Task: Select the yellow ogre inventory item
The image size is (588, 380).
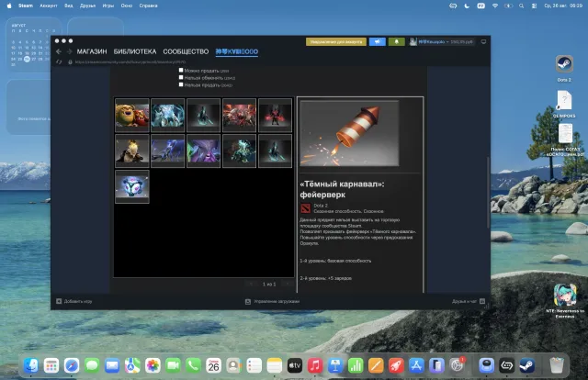Action: coord(132,115)
